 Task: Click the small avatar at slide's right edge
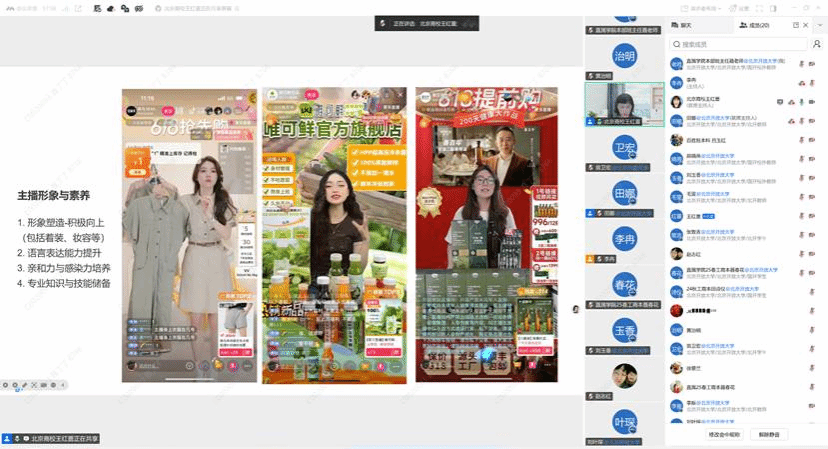pos(576,309)
